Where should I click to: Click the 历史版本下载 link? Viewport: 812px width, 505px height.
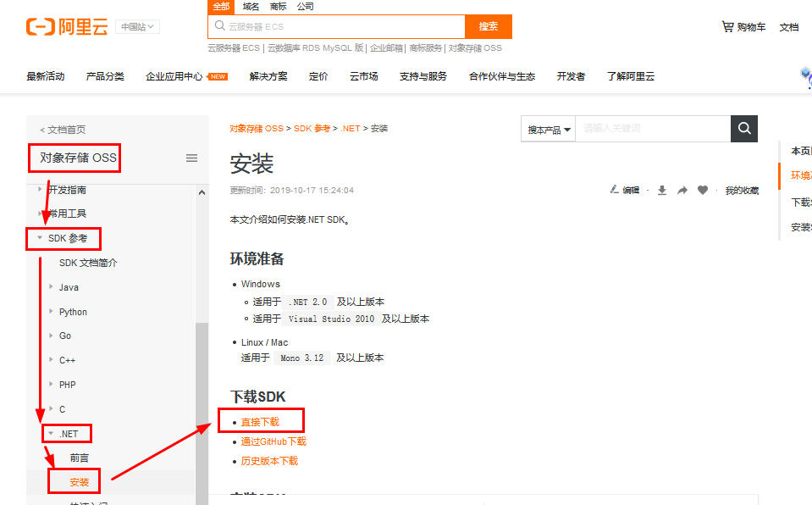(x=269, y=461)
